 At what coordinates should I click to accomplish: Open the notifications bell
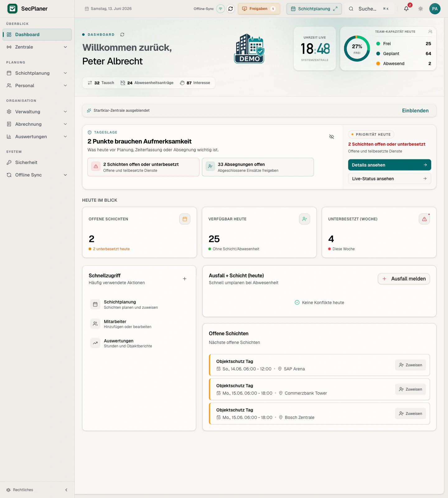coord(406,9)
